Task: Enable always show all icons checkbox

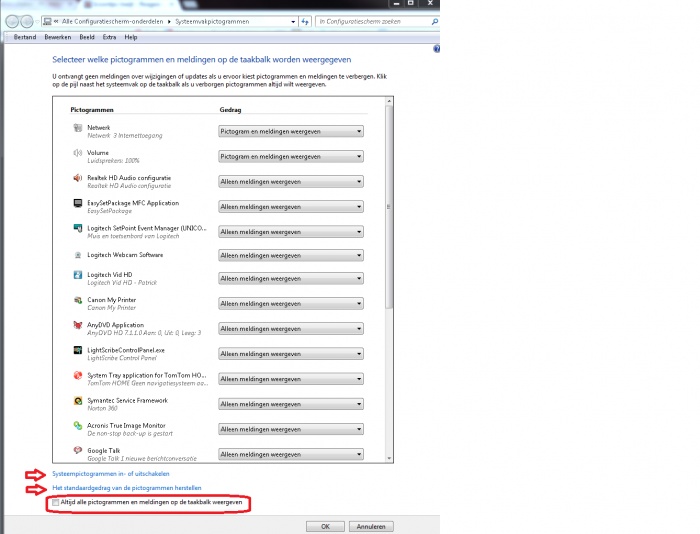Action: coord(55,502)
